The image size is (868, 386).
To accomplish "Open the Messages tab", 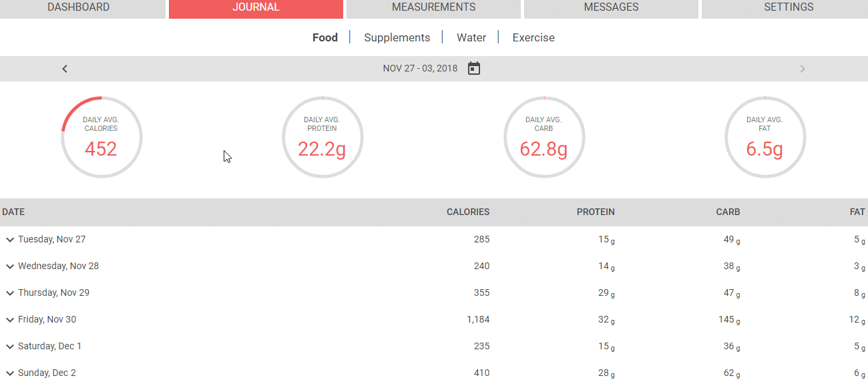I will [x=611, y=8].
